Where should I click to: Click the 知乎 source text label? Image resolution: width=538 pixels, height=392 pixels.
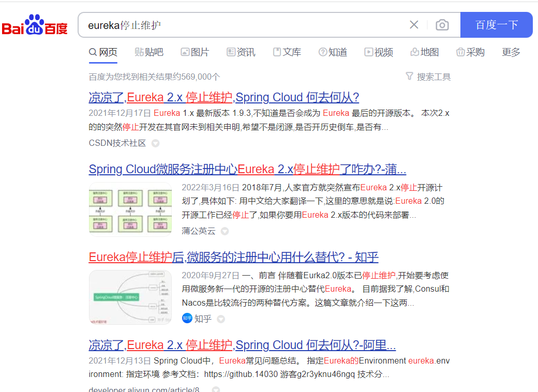click(x=203, y=319)
